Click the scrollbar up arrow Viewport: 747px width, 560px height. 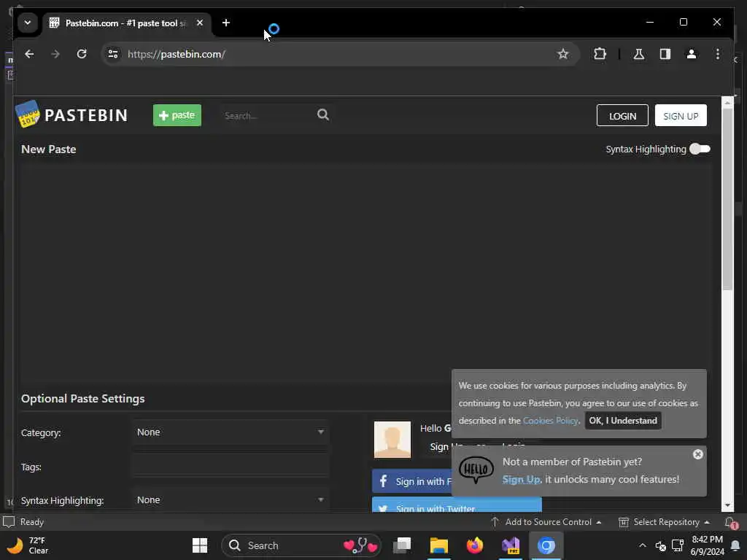pos(727,102)
